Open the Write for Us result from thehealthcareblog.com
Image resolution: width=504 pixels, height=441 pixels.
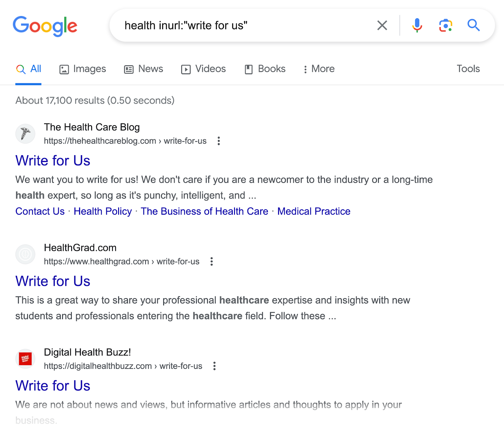coord(53,161)
